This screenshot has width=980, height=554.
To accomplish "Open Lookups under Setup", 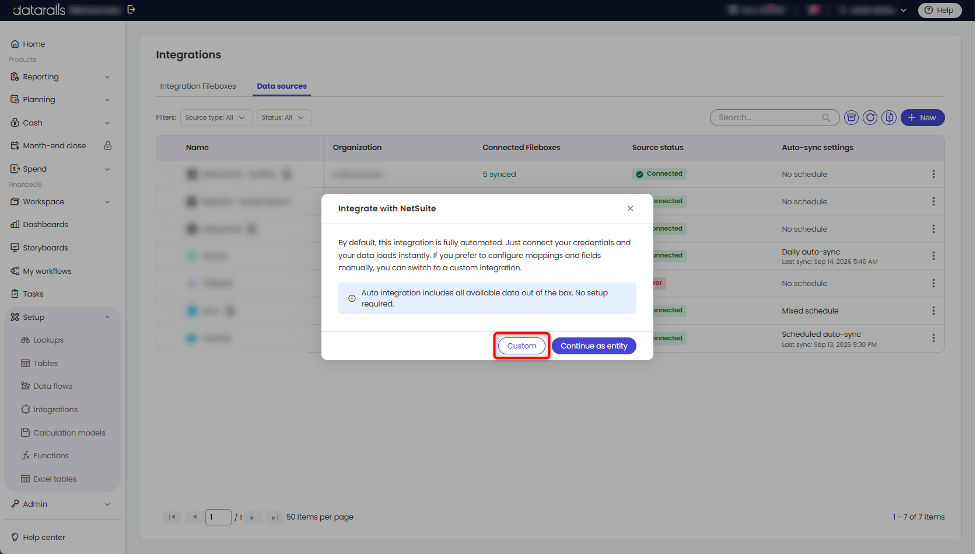I will point(48,340).
